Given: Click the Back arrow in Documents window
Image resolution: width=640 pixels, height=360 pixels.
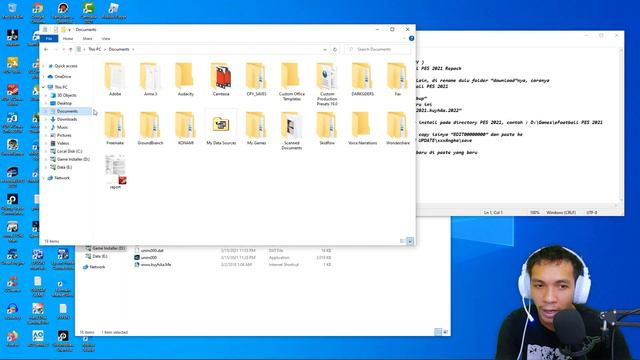Looking at the screenshot, I should click(x=46, y=49).
